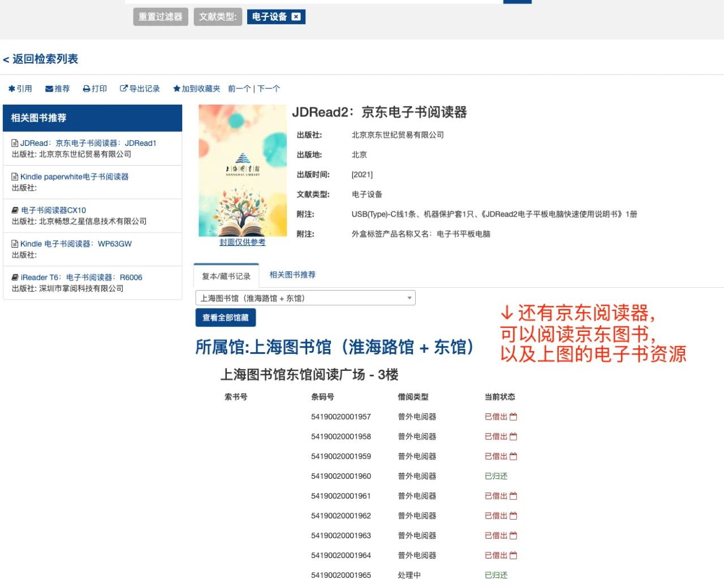724x588 pixels.
Task: Click the 借阅类型 column header
Action: point(413,397)
